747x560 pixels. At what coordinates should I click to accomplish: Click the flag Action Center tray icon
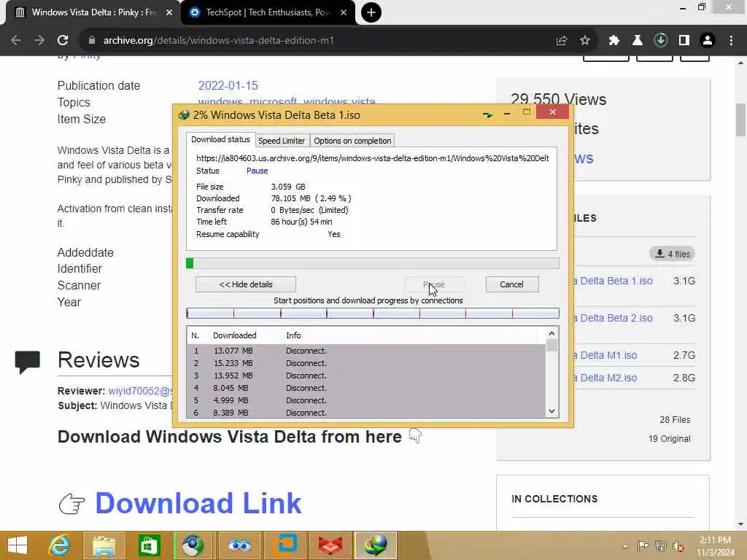click(x=643, y=546)
